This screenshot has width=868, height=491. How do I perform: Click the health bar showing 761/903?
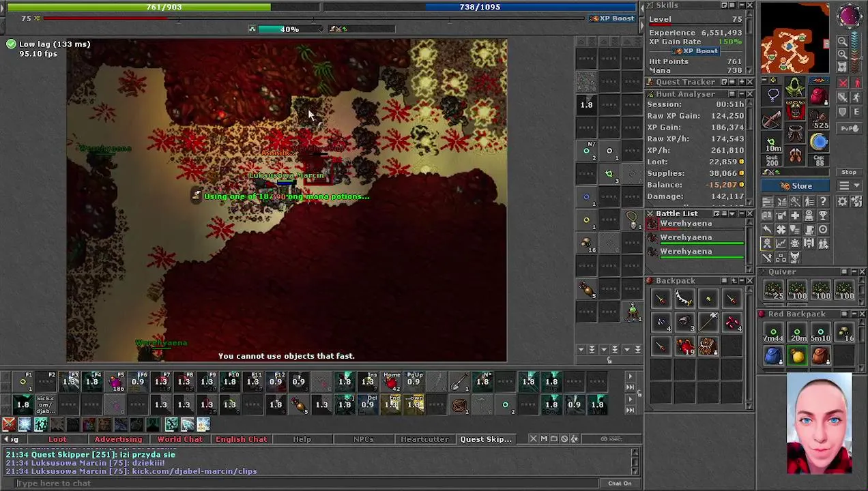click(164, 7)
